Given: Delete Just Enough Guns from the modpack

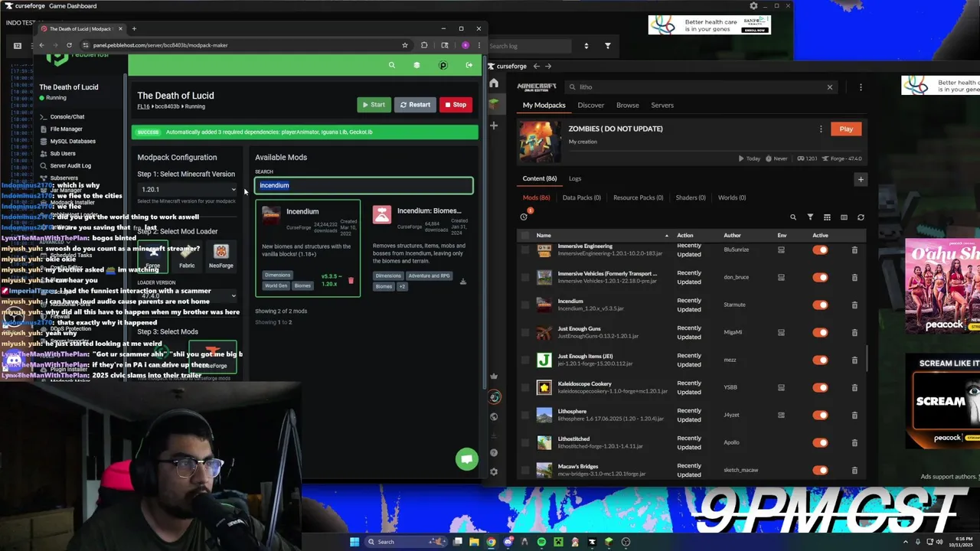Looking at the screenshot, I should pos(854,333).
